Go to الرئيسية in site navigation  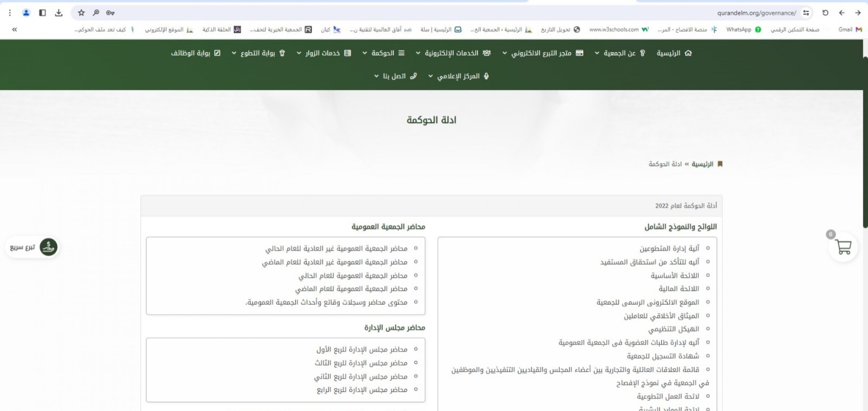coord(674,53)
